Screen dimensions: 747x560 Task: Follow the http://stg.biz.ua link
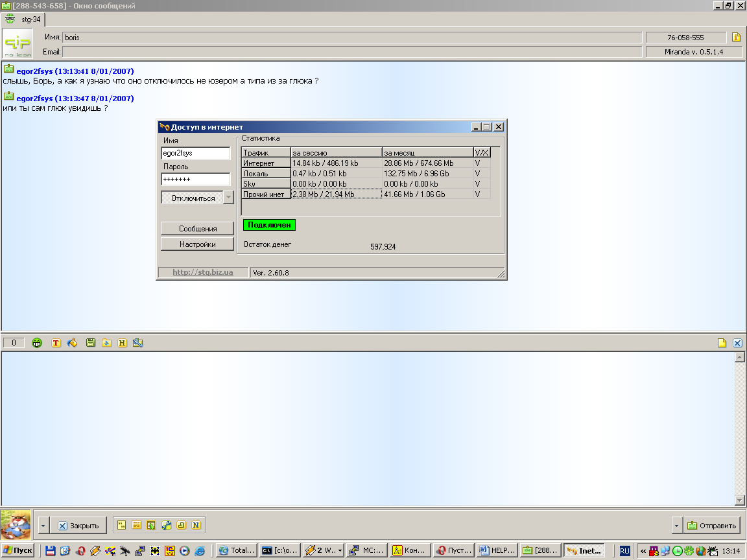(x=202, y=273)
